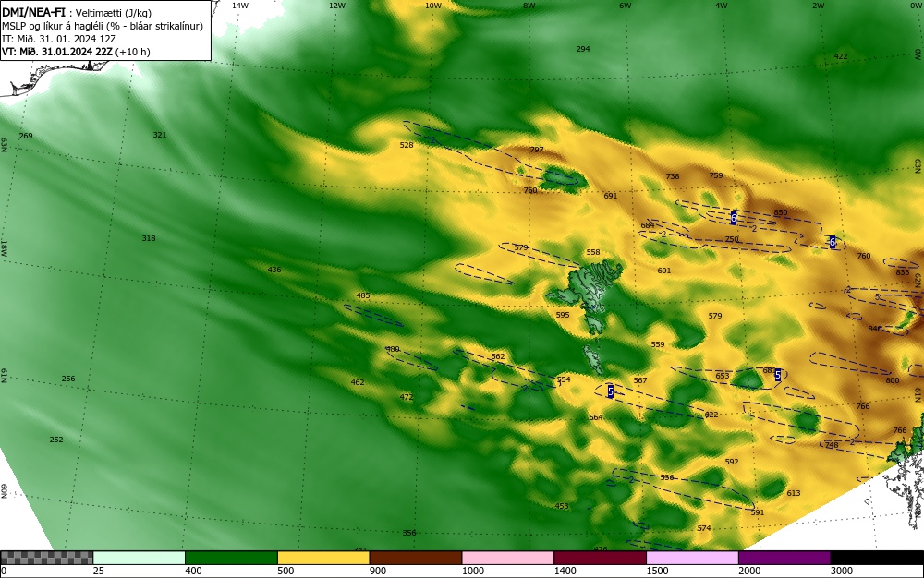924x578 pixels.
Task: Select the '10W' longitude label
Action: (433, 6)
